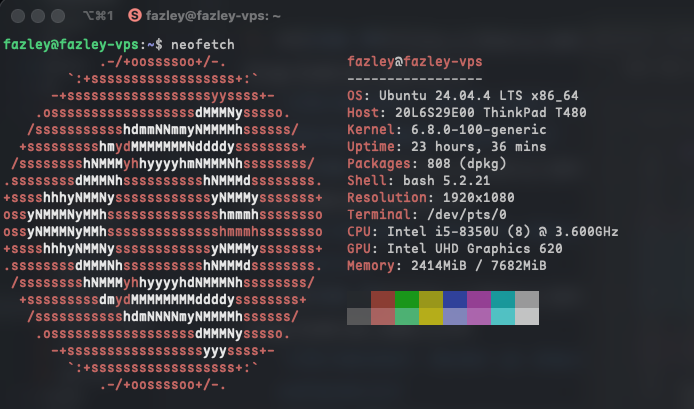This screenshot has width=694, height=409.
Task: Click the lavender blue swatch in bottom row
Action: coord(455,316)
